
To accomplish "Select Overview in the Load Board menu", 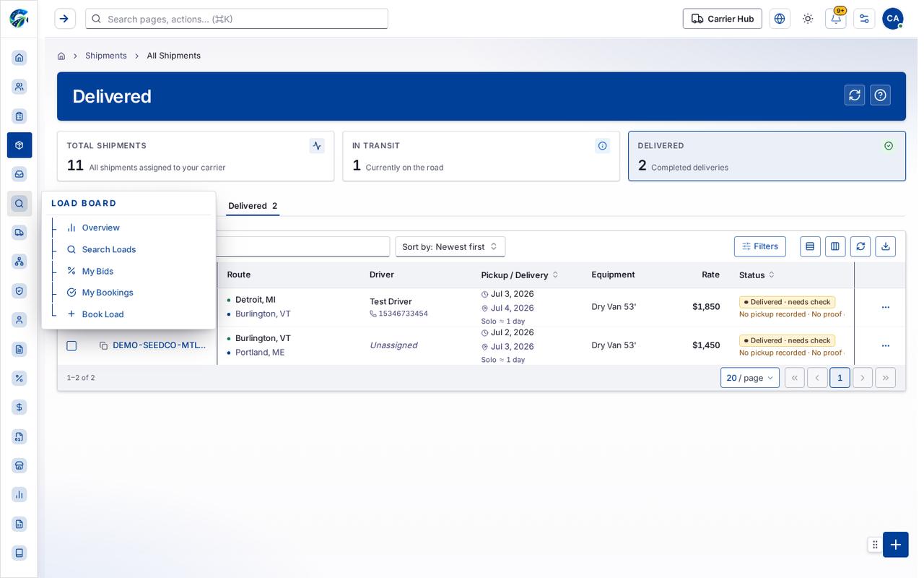I will point(101,228).
